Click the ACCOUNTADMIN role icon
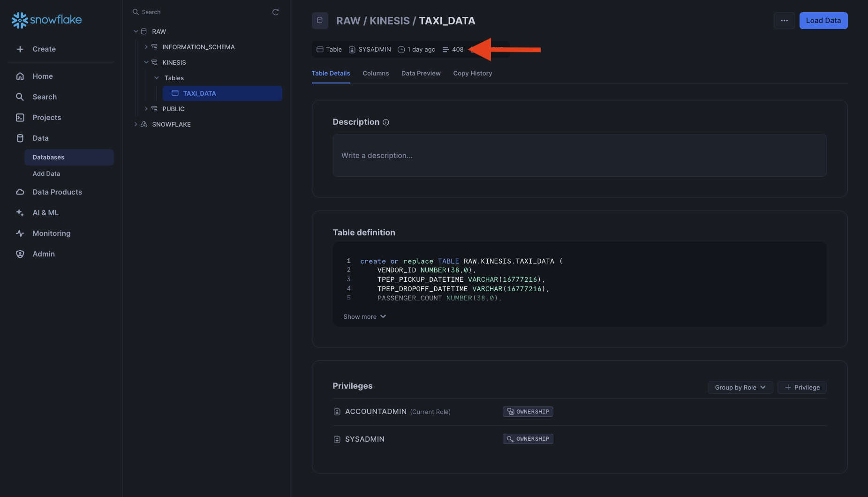The width and height of the screenshot is (868, 497). click(x=337, y=412)
